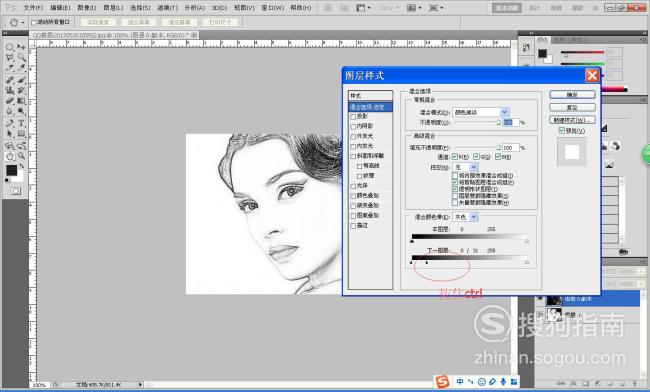Enable the 颜色叠加 color overlay checkbox
The height and width of the screenshot is (392, 650).
click(x=353, y=196)
